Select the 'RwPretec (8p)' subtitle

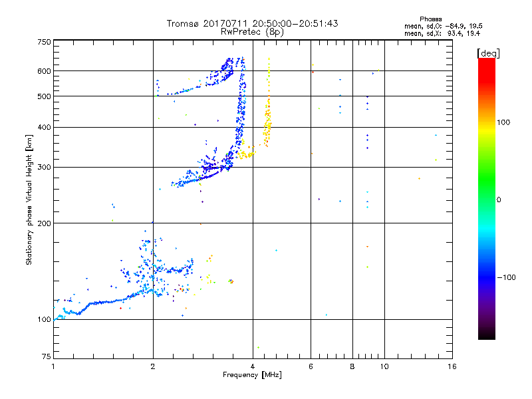tap(252, 32)
